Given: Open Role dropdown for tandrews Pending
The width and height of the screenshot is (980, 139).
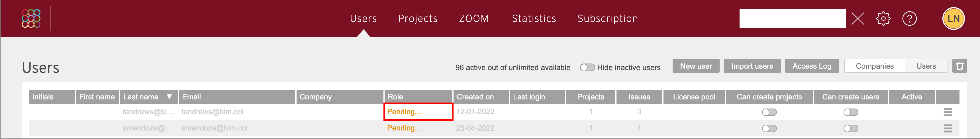Looking at the screenshot, I should (418, 112).
